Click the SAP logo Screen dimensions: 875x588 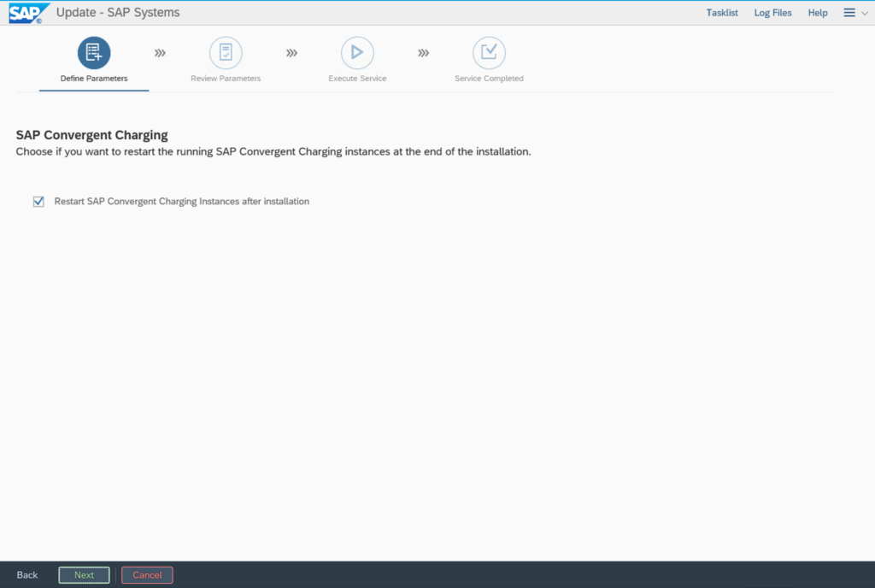(x=28, y=13)
